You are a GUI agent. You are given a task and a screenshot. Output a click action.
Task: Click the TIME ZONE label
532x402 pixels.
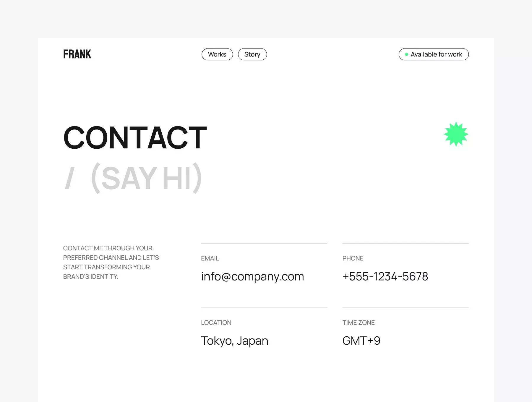(x=359, y=323)
